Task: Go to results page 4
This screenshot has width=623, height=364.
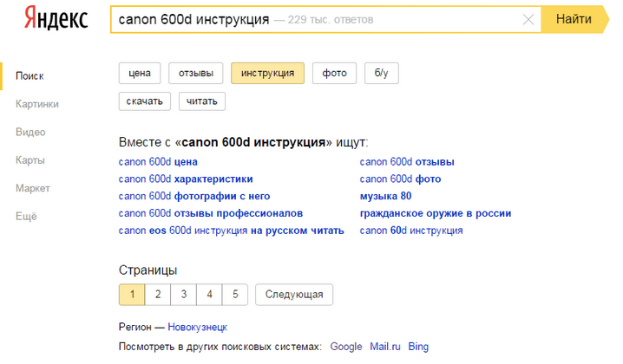Action: point(209,295)
